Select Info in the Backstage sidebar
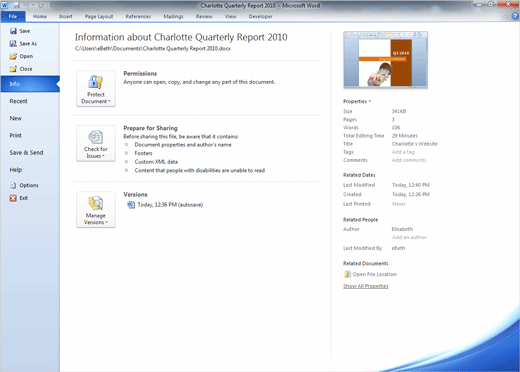Screen dimensions: 520x372 point(30,84)
